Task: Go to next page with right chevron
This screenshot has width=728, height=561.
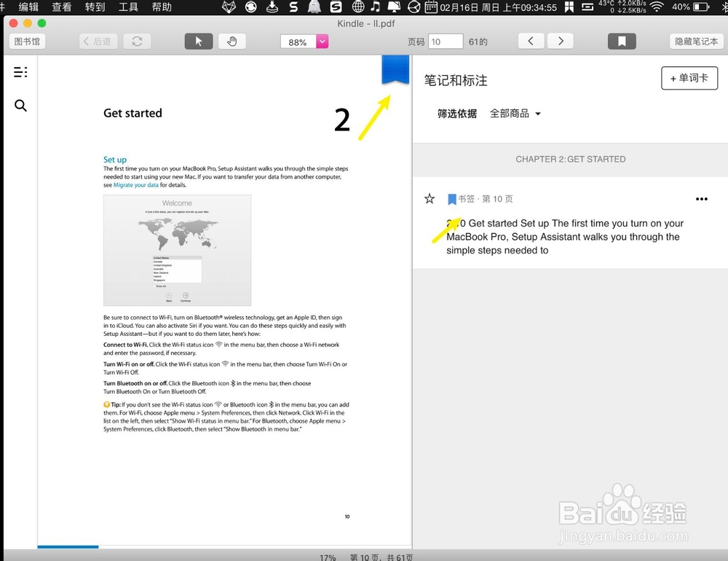Action: click(560, 41)
